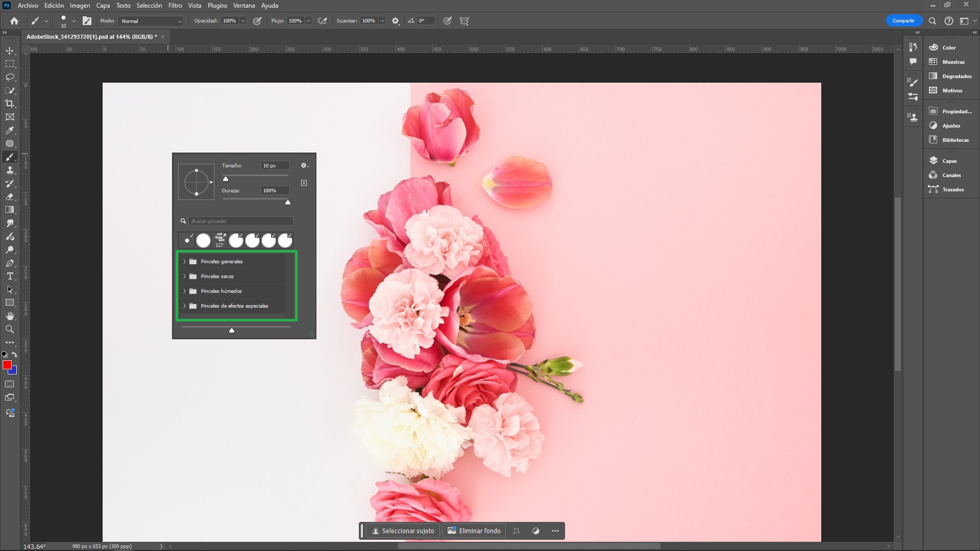Open the brush preset picker arrow
Viewport: 980px width, 551px height.
click(x=74, y=21)
